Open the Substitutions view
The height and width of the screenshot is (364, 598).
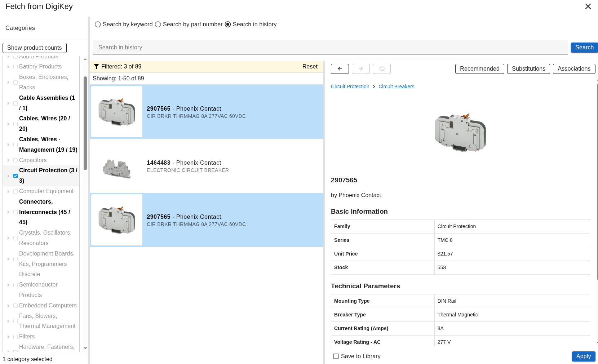pyautogui.click(x=528, y=69)
